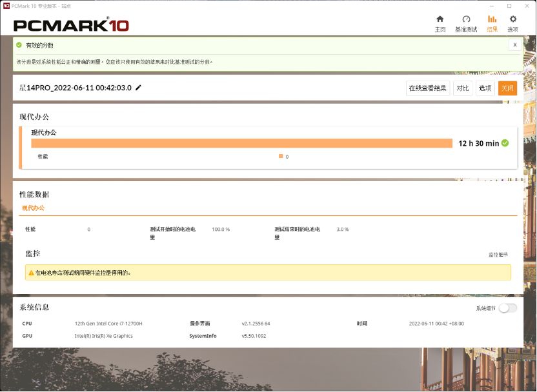This screenshot has width=537, height=392.
Task: Click the PCMark 10 app icon in title bar
Action: tap(6, 6)
